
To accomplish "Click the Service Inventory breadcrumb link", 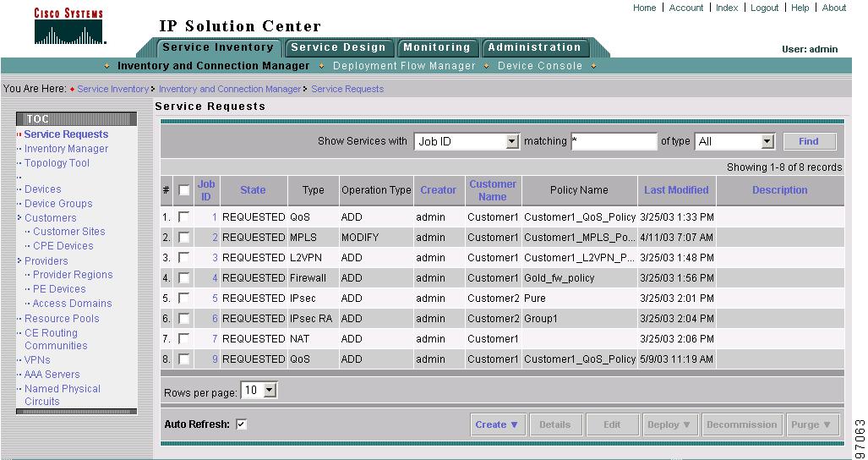I will (113, 89).
